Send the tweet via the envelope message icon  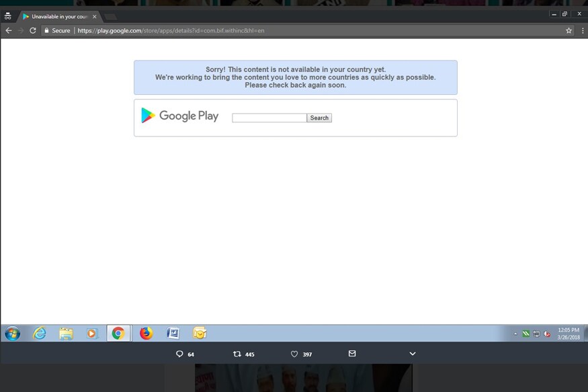(x=352, y=354)
